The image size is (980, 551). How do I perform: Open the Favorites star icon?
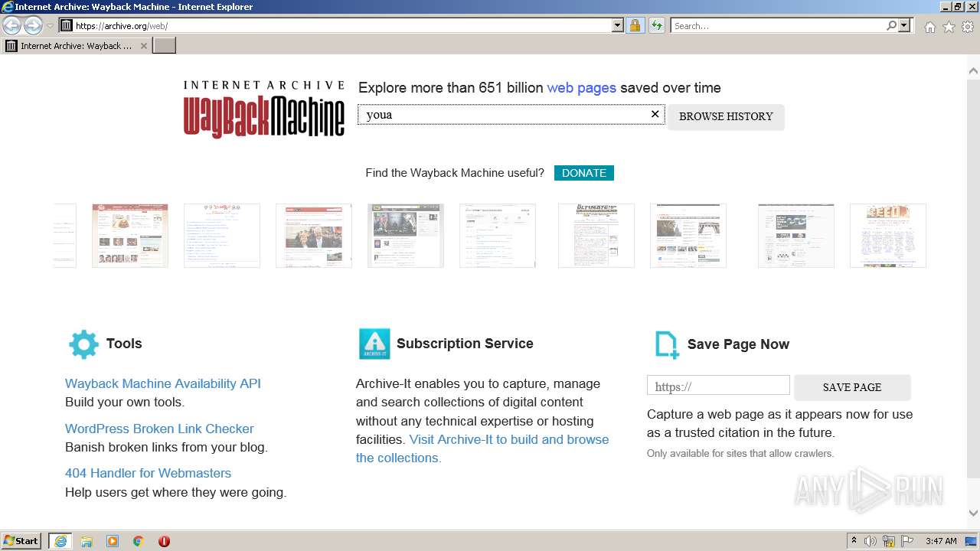pos(949,27)
